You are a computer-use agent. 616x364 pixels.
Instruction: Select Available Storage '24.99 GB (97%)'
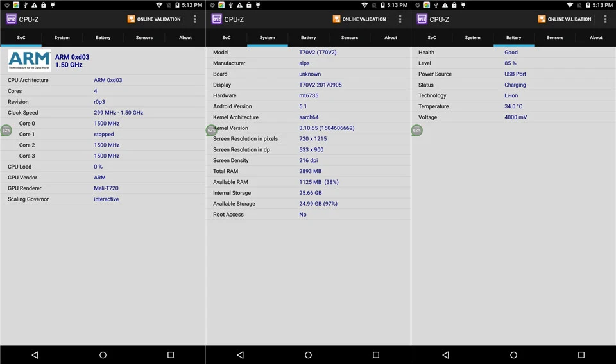pyautogui.click(x=318, y=204)
